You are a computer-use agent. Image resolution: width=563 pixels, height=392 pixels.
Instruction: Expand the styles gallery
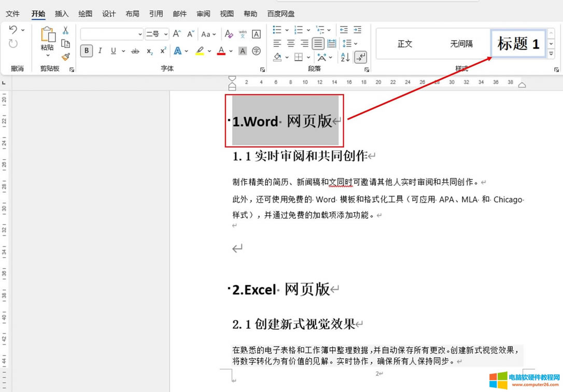551,54
